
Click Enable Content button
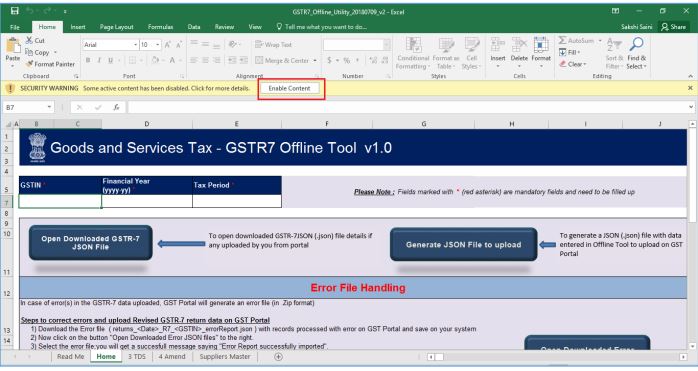pos(289,88)
